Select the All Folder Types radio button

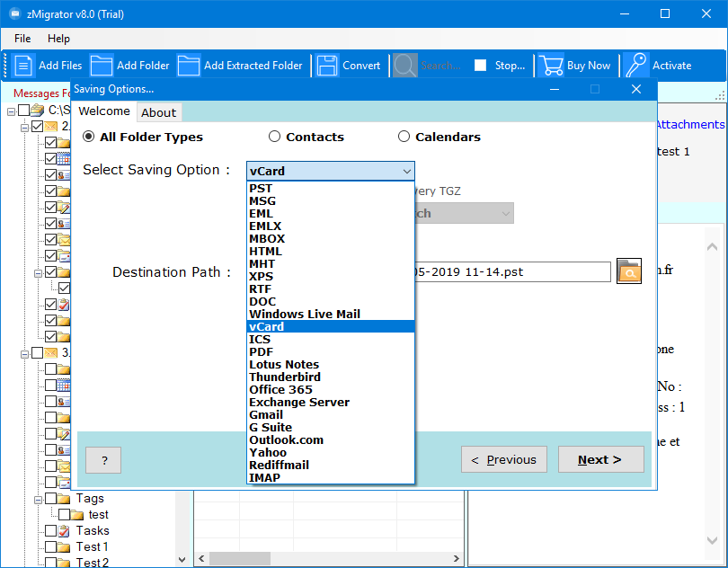89,137
